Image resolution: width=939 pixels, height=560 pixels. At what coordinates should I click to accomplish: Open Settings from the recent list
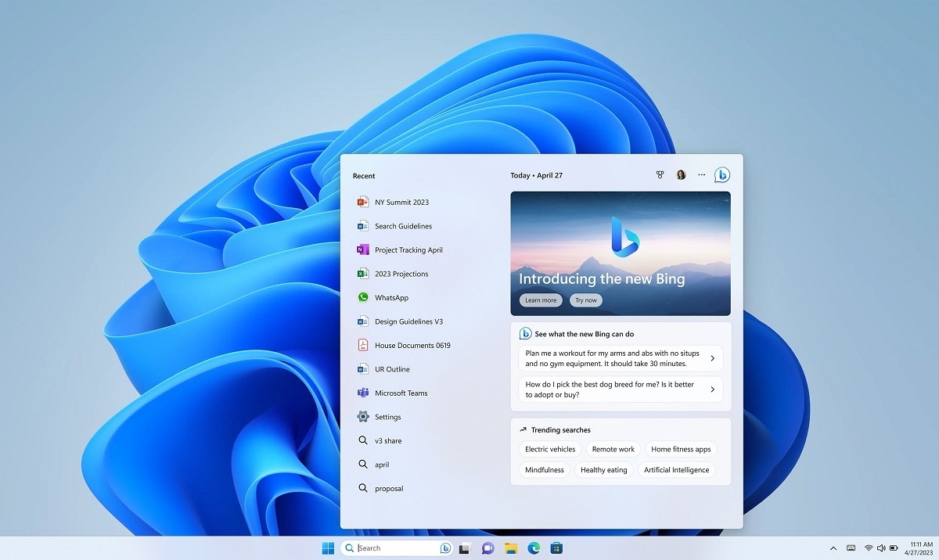click(379, 417)
